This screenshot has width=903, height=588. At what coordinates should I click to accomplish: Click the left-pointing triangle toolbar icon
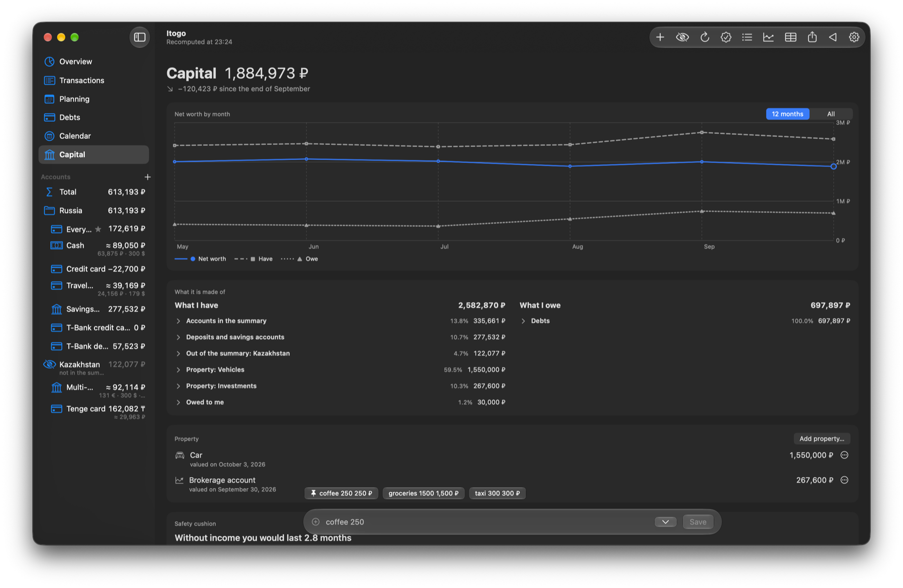tap(833, 37)
